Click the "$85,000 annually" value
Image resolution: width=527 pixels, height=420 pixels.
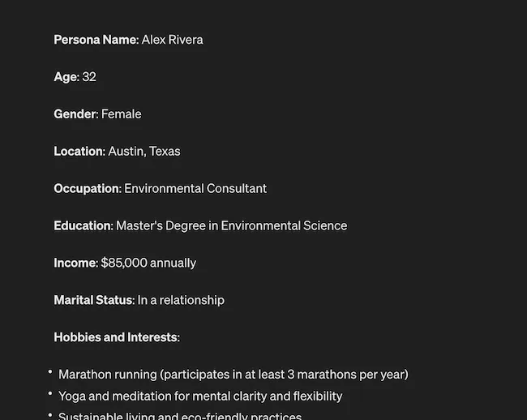(148, 264)
